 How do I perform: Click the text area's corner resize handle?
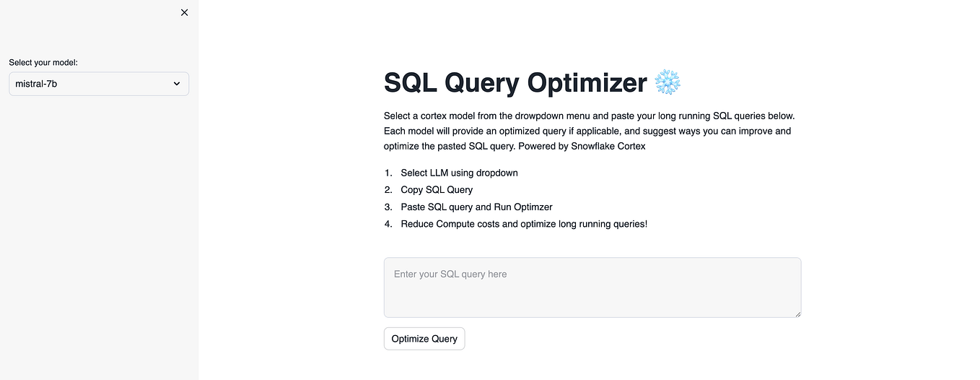(797, 313)
